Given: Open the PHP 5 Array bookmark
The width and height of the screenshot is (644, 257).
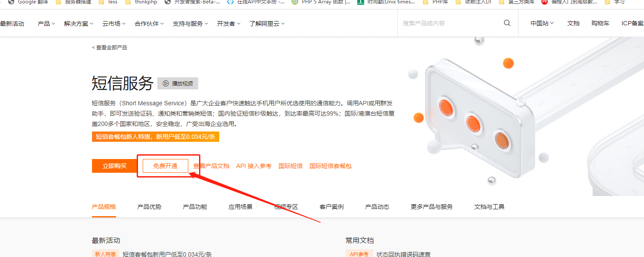Looking at the screenshot, I should click(321, 2).
